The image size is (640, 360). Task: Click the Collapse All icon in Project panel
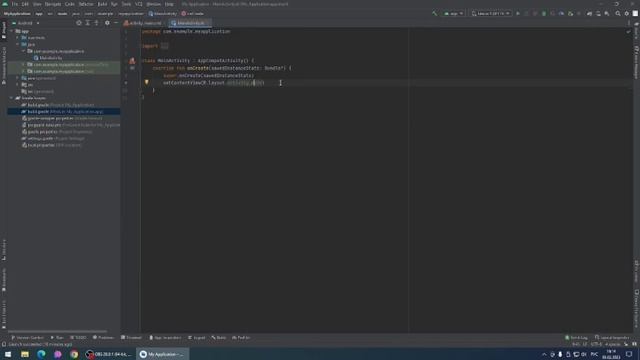click(97, 23)
